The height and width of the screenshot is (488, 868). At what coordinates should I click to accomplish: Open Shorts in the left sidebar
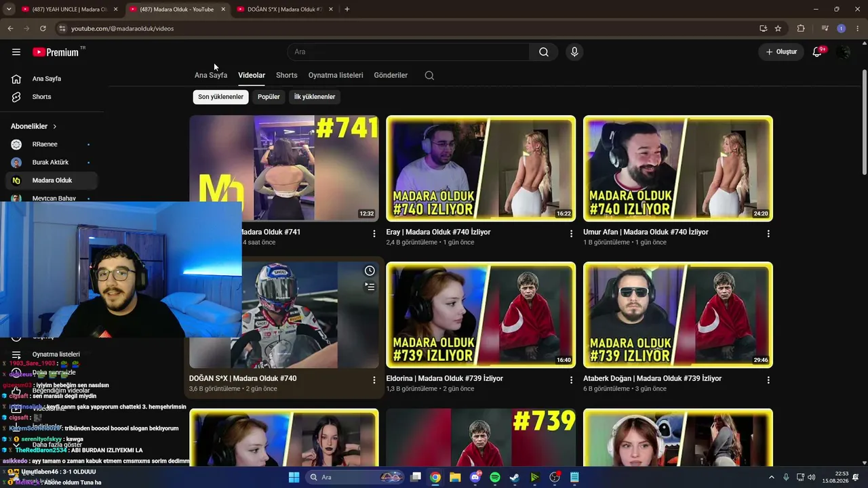click(52, 97)
